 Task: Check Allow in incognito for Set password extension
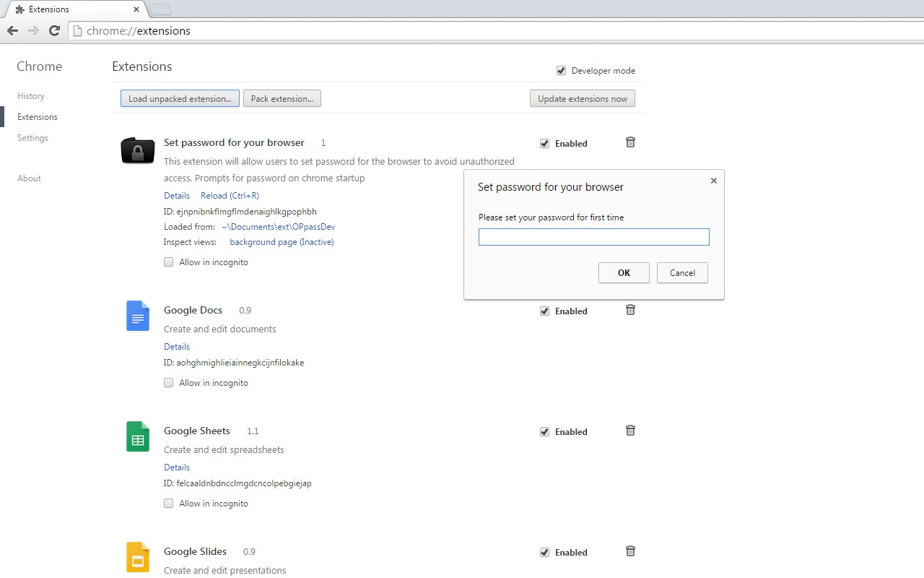[x=168, y=262]
